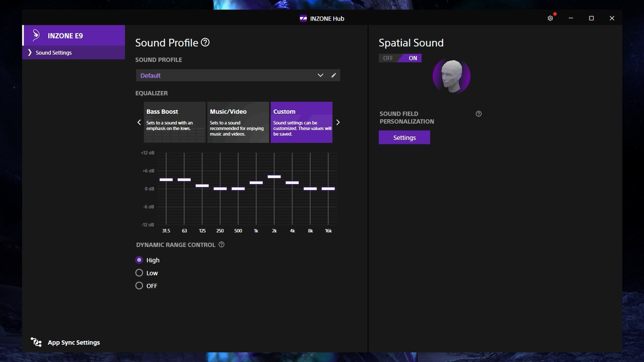Select High dynamic range control
Screen dimensions: 644x362
[x=139, y=260]
